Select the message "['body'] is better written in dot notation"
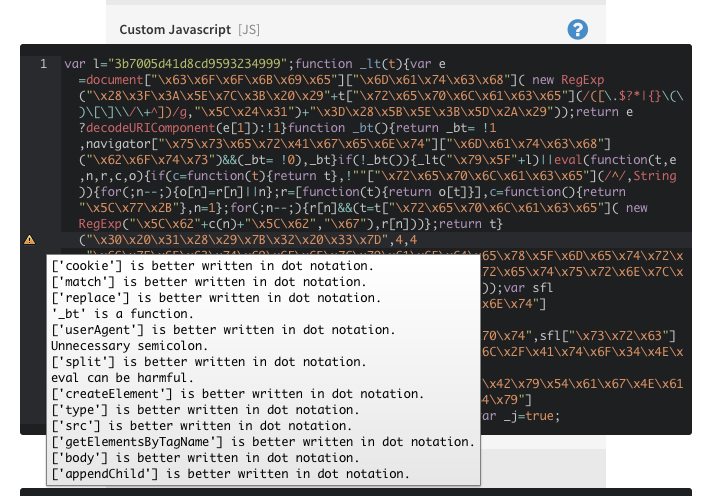The height and width of the screenshot is (496, 717). [x=205, y=458]
